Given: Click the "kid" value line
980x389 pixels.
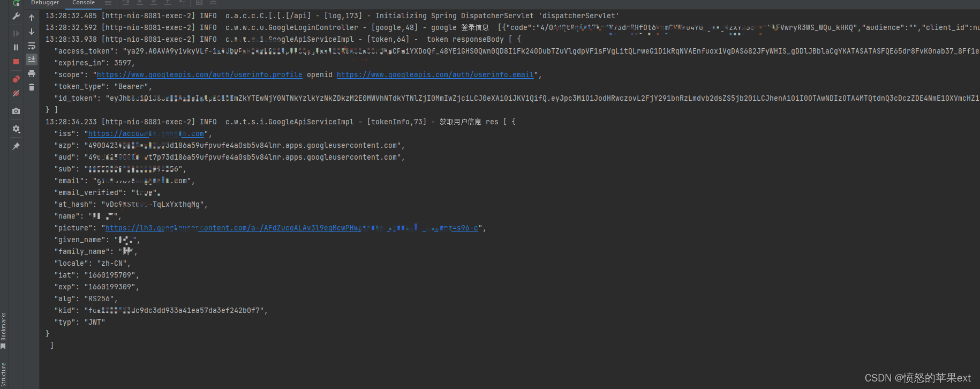Looking at the screenshot, I should 161,310.
